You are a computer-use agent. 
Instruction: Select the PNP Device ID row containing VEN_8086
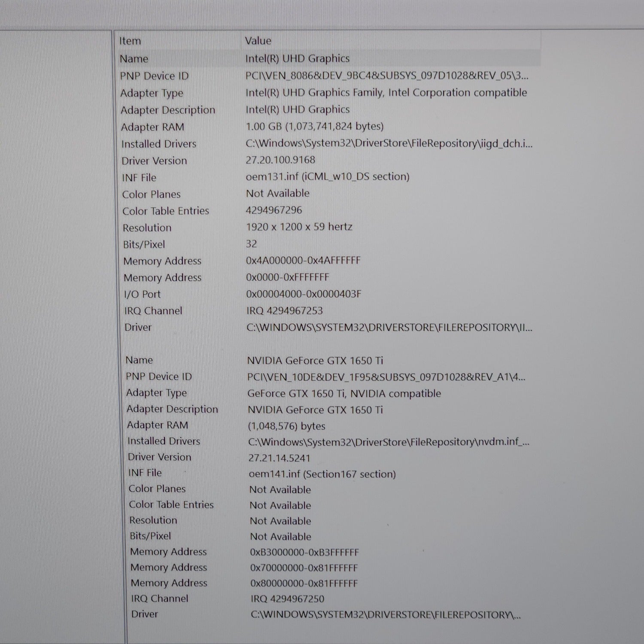pos(386,76)
